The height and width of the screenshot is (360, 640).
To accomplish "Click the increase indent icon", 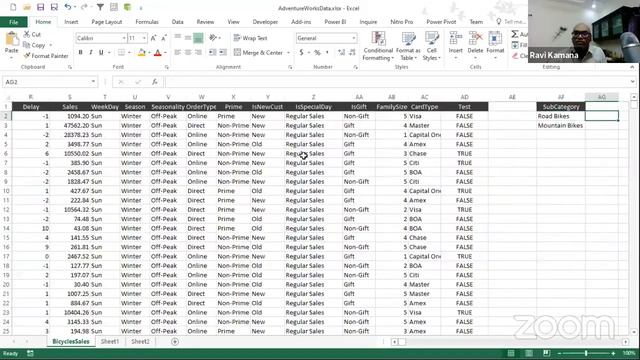I will click(223, 53).
